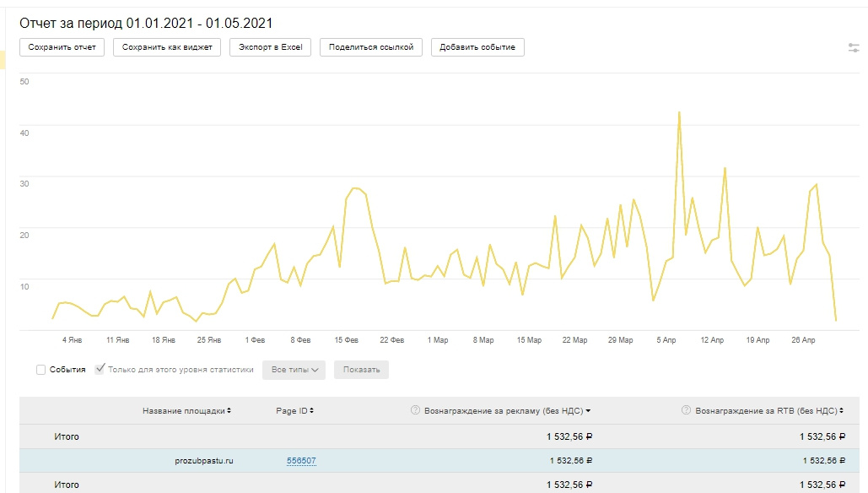Click the Показать button

pos(362,370)
